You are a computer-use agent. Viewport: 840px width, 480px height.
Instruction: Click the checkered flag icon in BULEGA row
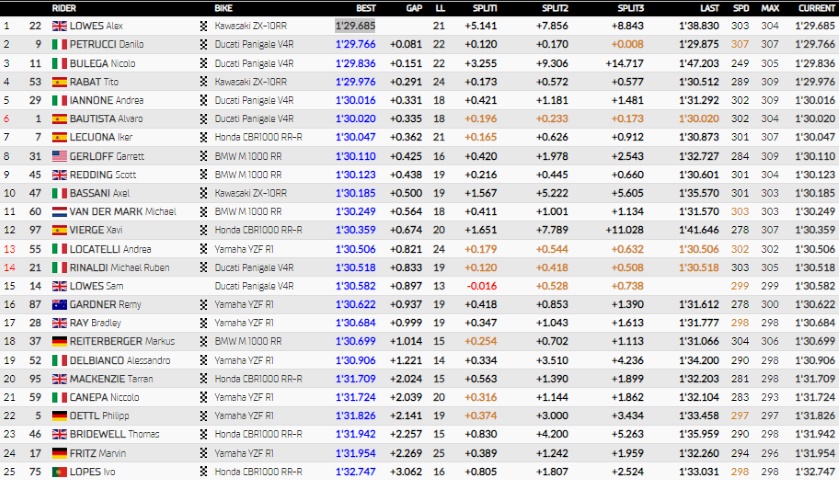click(204, 63)
